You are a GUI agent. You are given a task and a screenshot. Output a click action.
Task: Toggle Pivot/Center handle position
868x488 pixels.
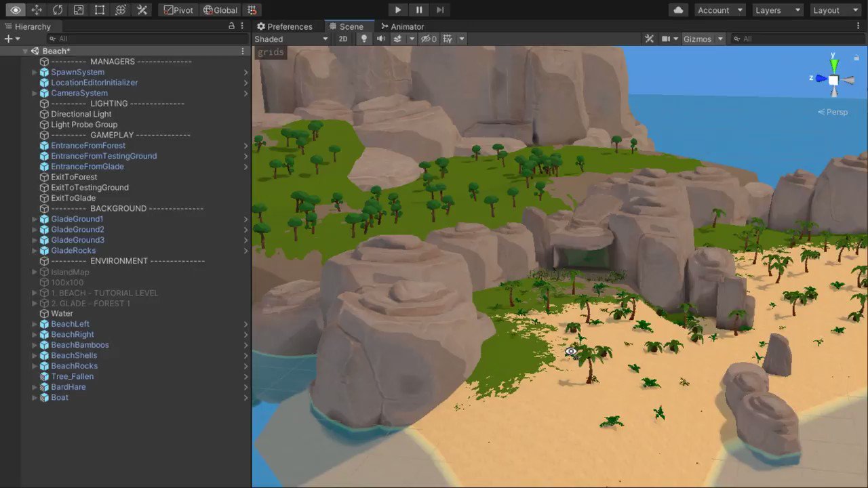pyautogui.click(x=178, y=10)
